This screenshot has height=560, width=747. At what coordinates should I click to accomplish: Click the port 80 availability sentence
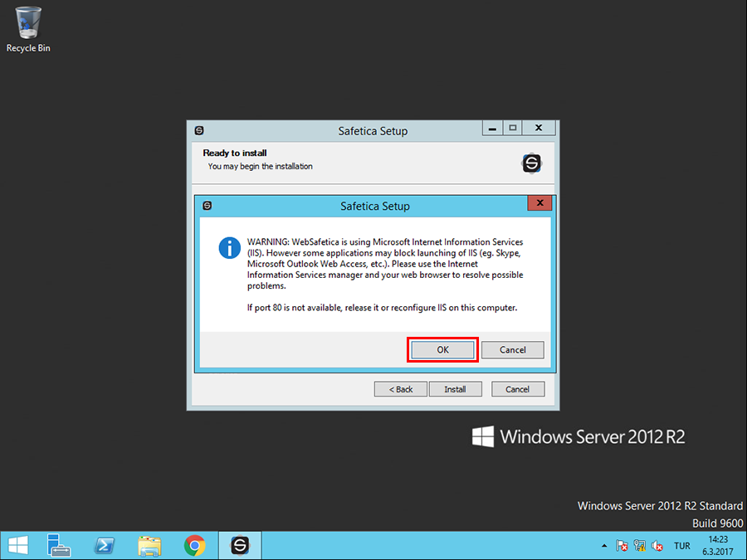(x=382, y=308)
